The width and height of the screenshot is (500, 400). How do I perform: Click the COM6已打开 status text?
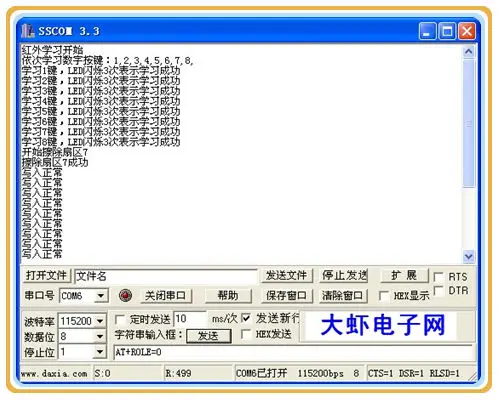pos(261,374)
